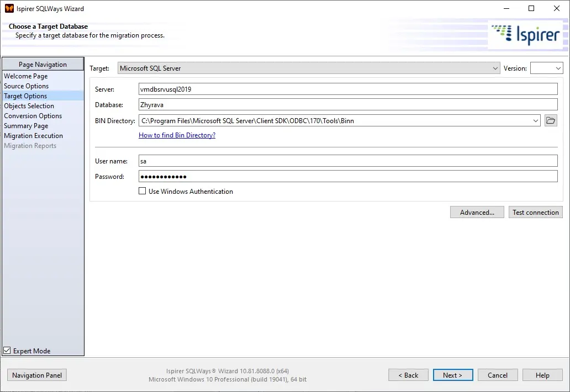The height and width of the screenshot is (392, 570).
Task: Open Source Options page
Action: 26,86
